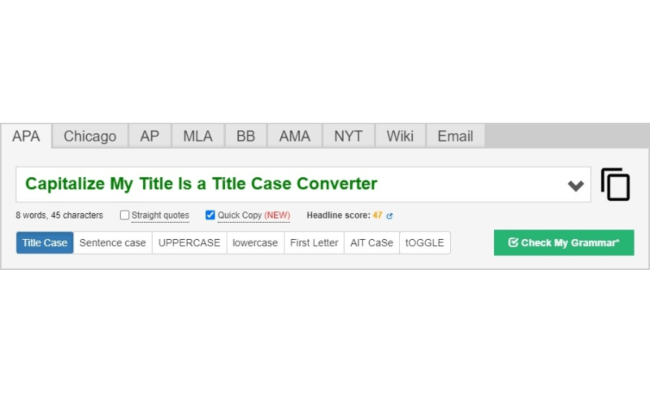
Task: Switch to the Chicago style tab
Action: coord(90,136)
